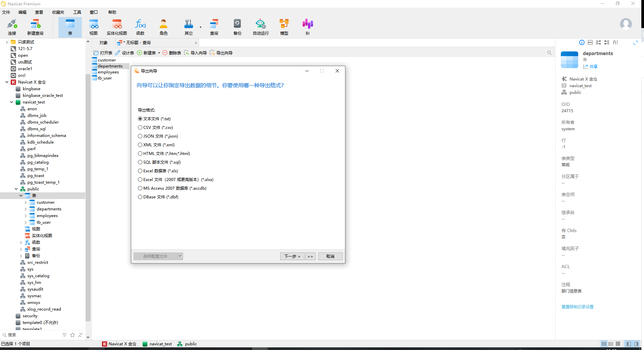Select Excel 数据表 (*.xls) export format

click(x=158, y=171)
